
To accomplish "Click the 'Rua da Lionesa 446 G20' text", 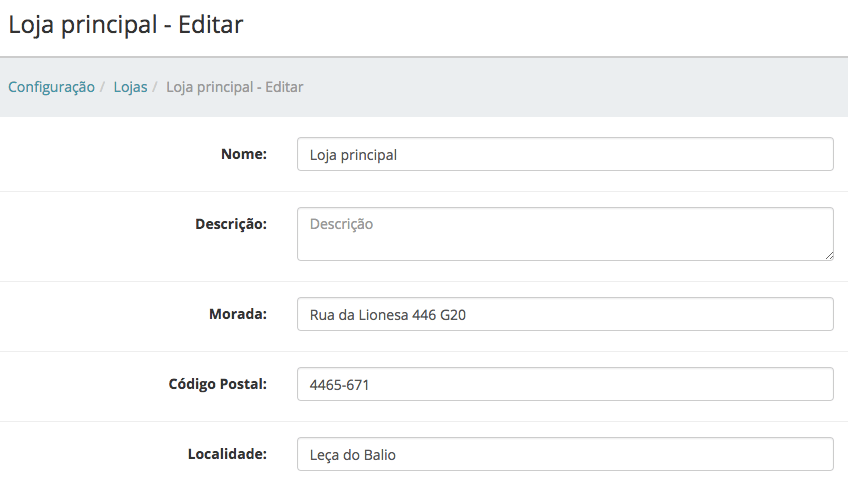I will (388, 315).
